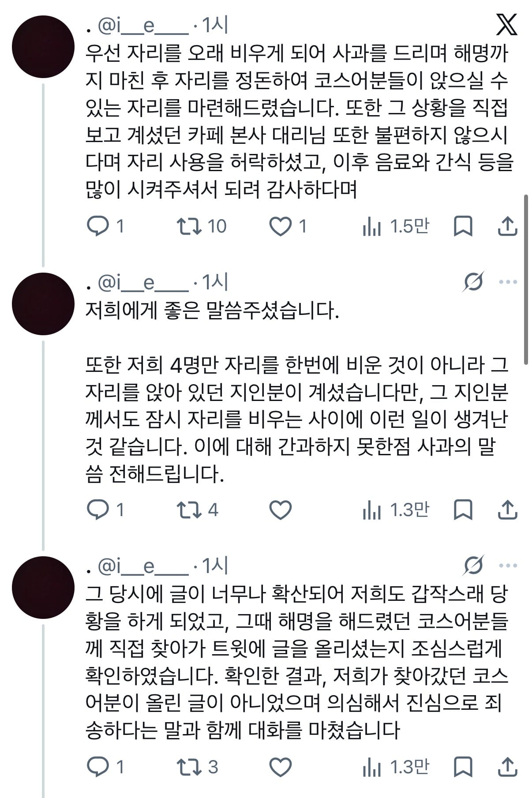Screen dimensions: 532x798
Task: Click the vertical scrollbar on the right edge
Action: click(x=526, y=279)
